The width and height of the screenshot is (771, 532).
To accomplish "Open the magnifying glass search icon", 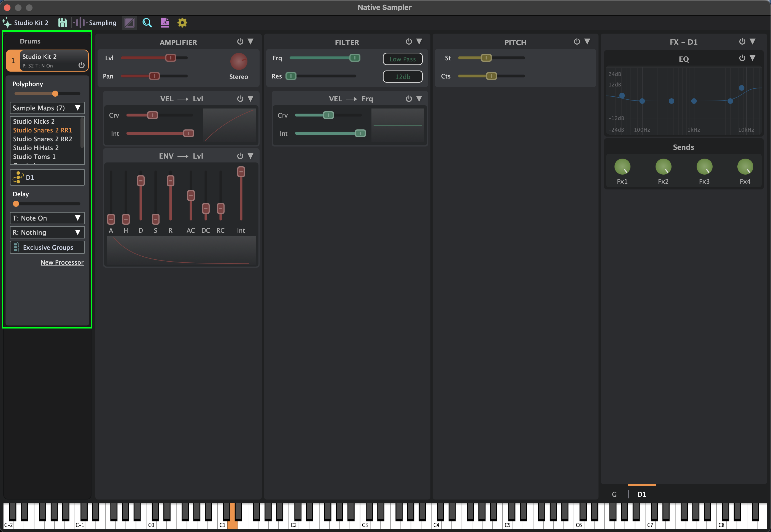I will (147, 23).
